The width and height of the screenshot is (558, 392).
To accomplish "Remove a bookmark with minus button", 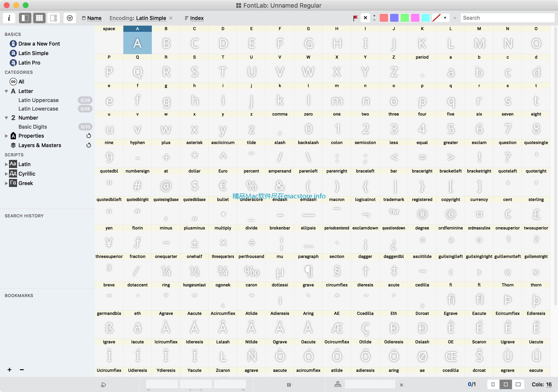I will (x=22, y=370).
